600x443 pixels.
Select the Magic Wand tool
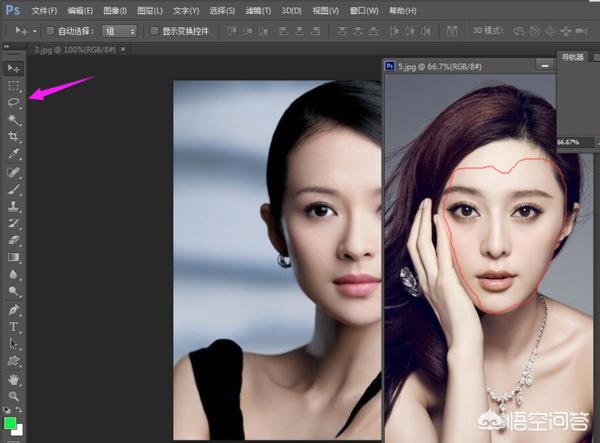[13, 120]
